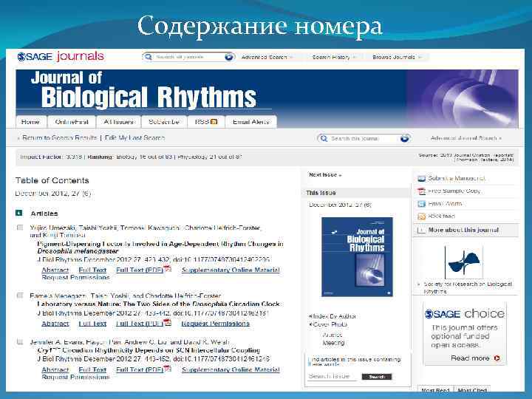Image resolution: width=532 pixels, height=399 pixels.
Task: Click the green Articles section icon
Action: (x=19, y=213)
